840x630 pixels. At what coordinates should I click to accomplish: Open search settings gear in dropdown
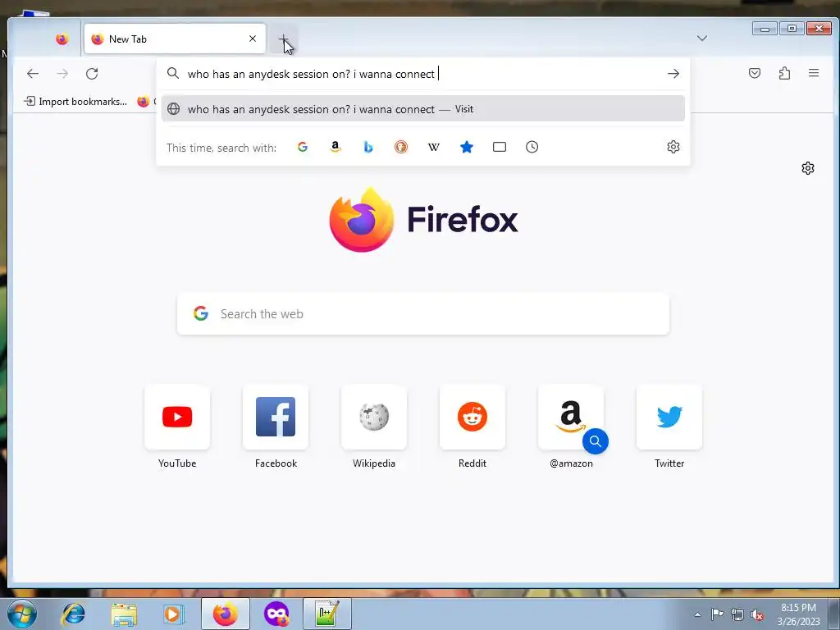tap(673, 147)
